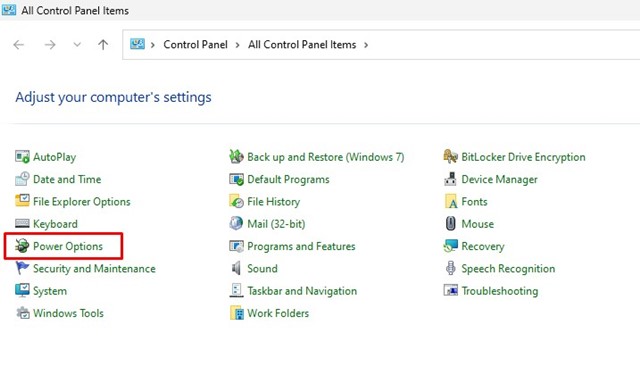Click the Programs and Features icon
Image resolution: width=640 pixels, height=383 pixels.
(236, 246)
